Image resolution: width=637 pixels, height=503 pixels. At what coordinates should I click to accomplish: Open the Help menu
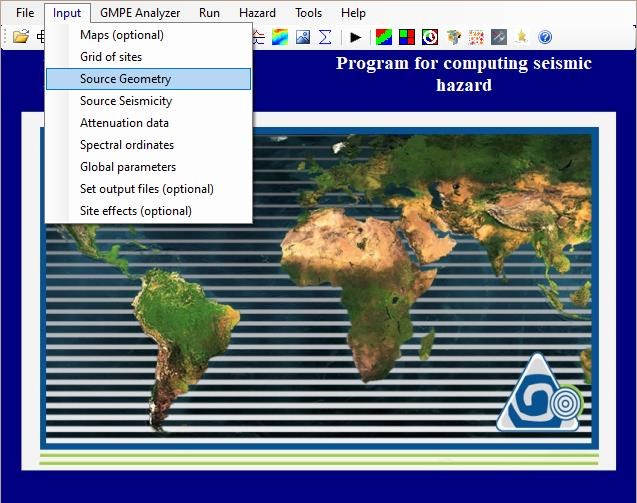(x=353, y=13)
